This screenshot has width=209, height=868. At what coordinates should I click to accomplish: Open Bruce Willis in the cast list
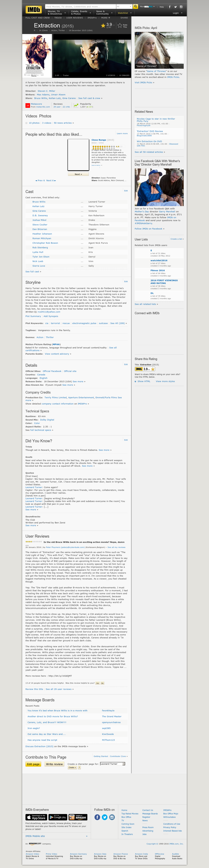pyautogui.click(x=39, y=202)
